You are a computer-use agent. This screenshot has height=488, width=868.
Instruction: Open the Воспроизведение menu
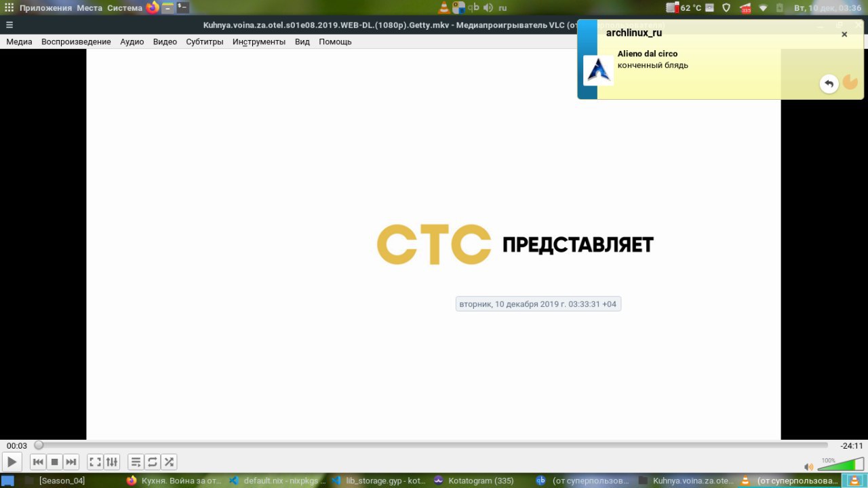(x=76, y=41)
